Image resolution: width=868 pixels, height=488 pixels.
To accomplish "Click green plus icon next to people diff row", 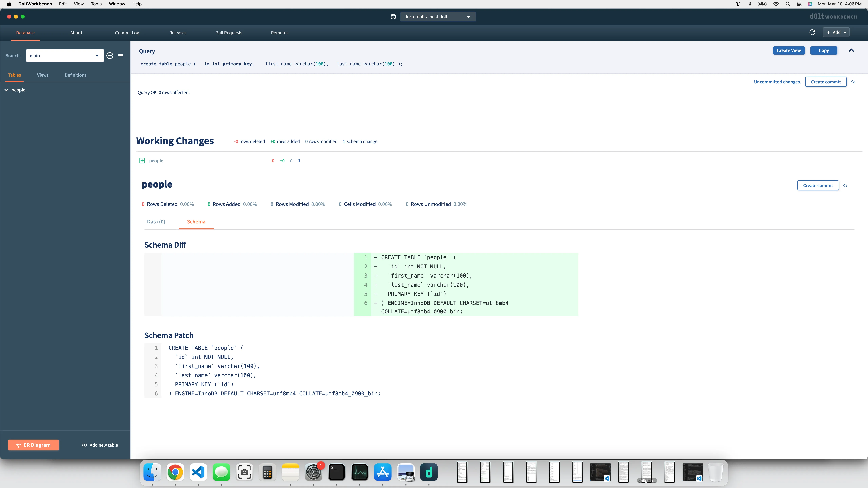I will 142,161.
